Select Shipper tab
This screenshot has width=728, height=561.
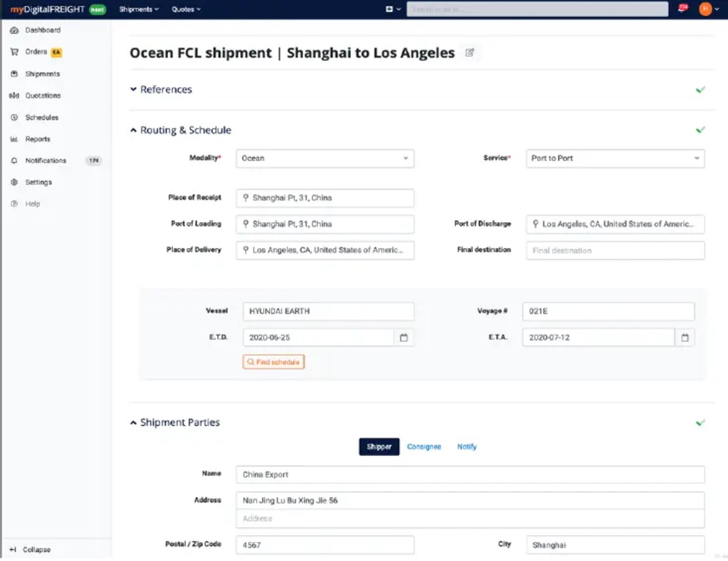coord(379,447)
